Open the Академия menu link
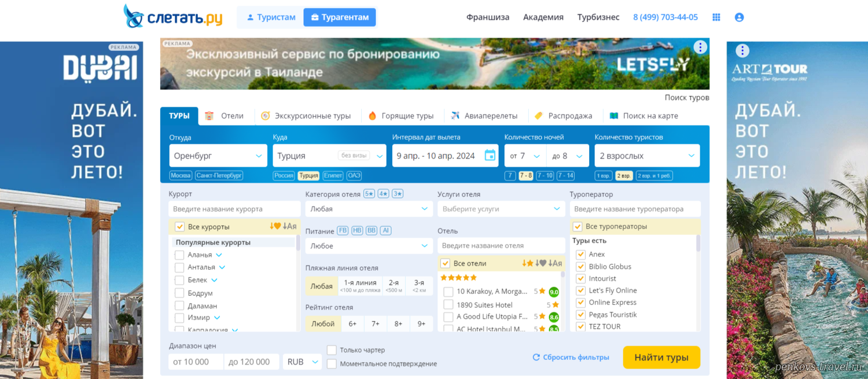 coord(543,17)
